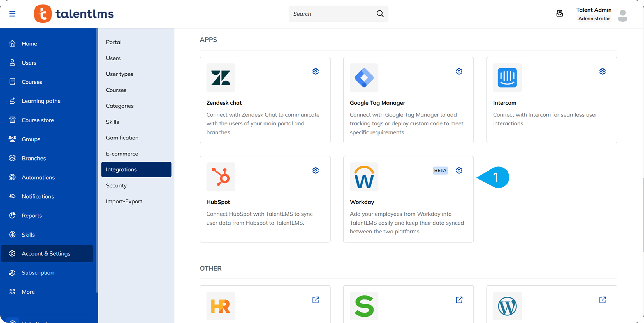Open Subscription section
Image resolution: width=644 pixels, height=323 pixels.
coord(47,272)
